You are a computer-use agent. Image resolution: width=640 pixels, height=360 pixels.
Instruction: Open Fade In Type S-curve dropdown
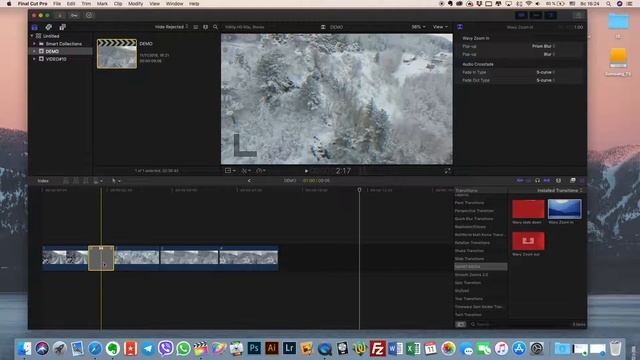click(x=546, y=72)
